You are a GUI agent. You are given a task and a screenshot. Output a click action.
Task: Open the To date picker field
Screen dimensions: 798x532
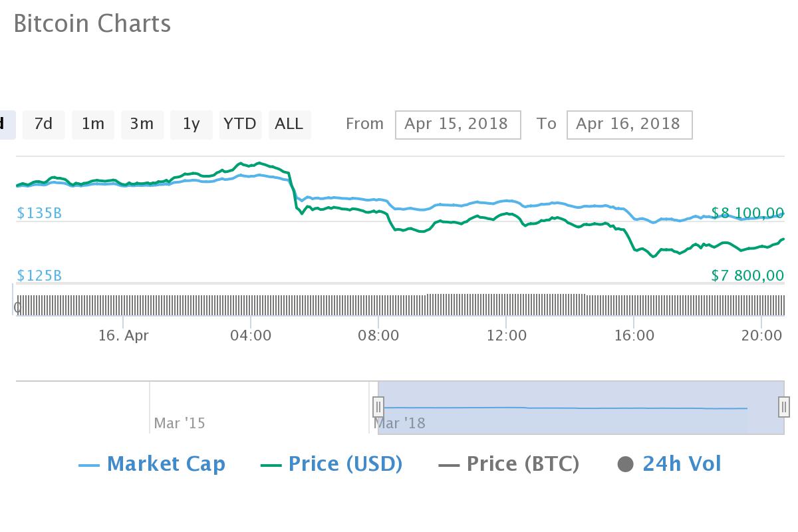pos(629,124)
